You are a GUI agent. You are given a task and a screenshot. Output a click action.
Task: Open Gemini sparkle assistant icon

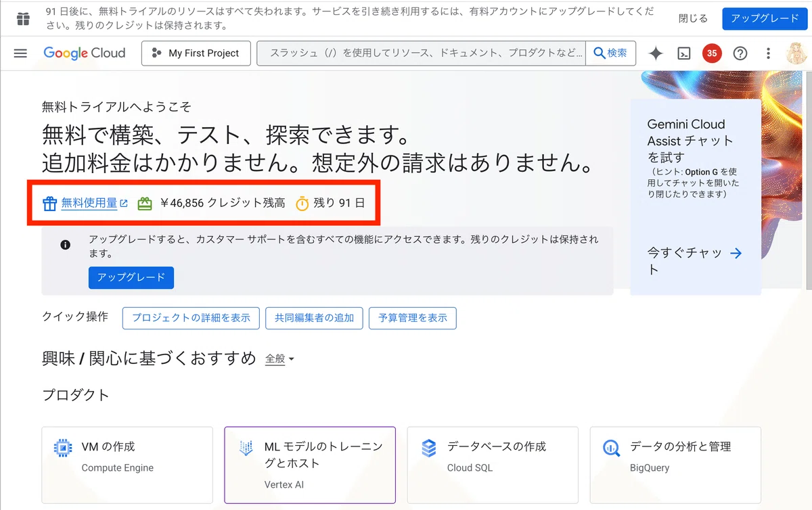click(x=656, y=53)
